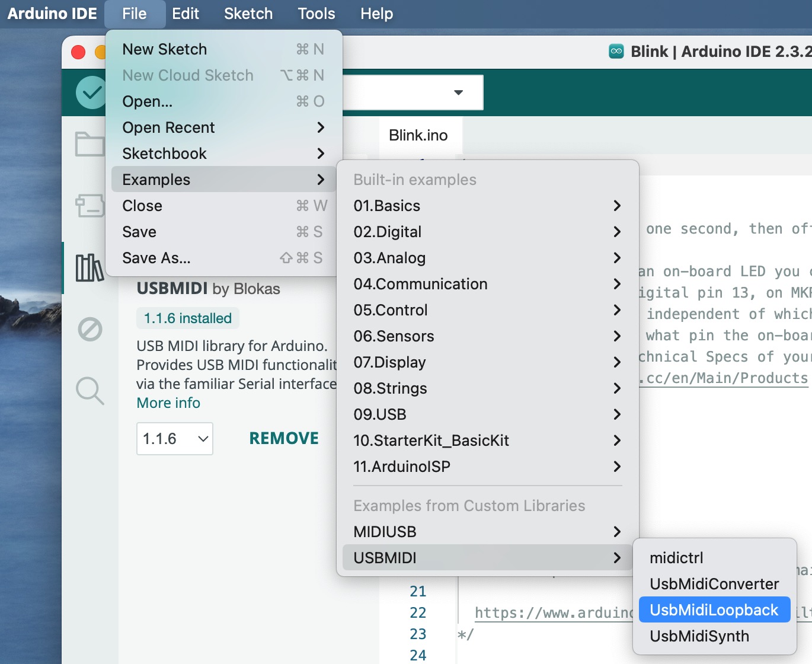Expand the Open Recent submenu
This screenshot has height=664, width=812.
[x=224, y=127]
